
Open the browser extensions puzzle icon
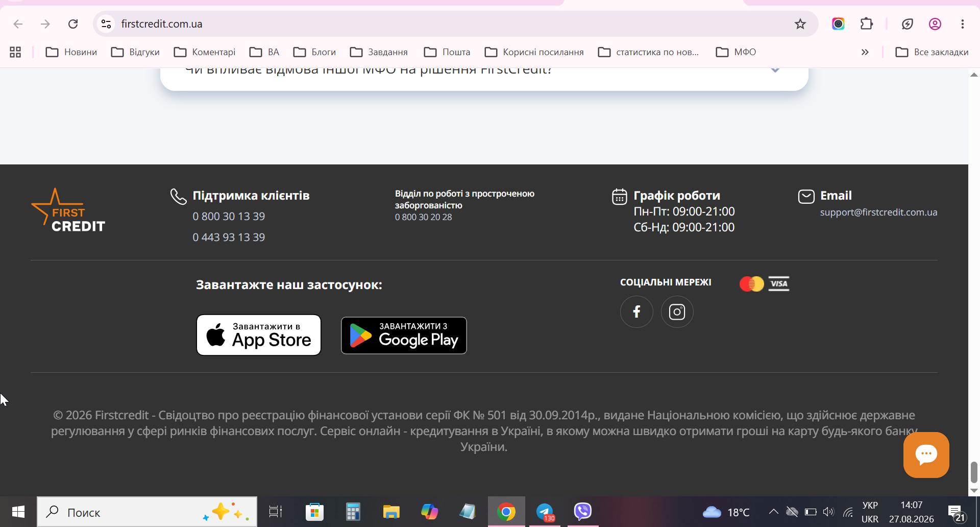(x=866, y=24)
